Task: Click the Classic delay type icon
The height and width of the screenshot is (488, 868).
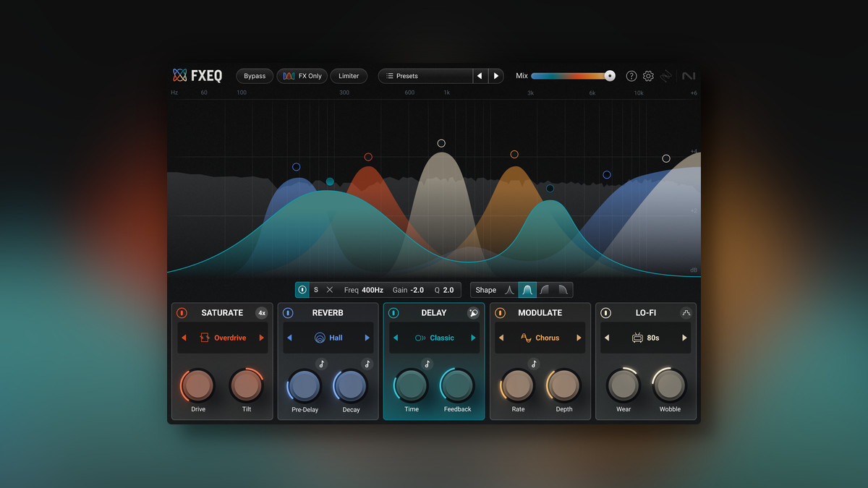Action: [x=420, y=338]
